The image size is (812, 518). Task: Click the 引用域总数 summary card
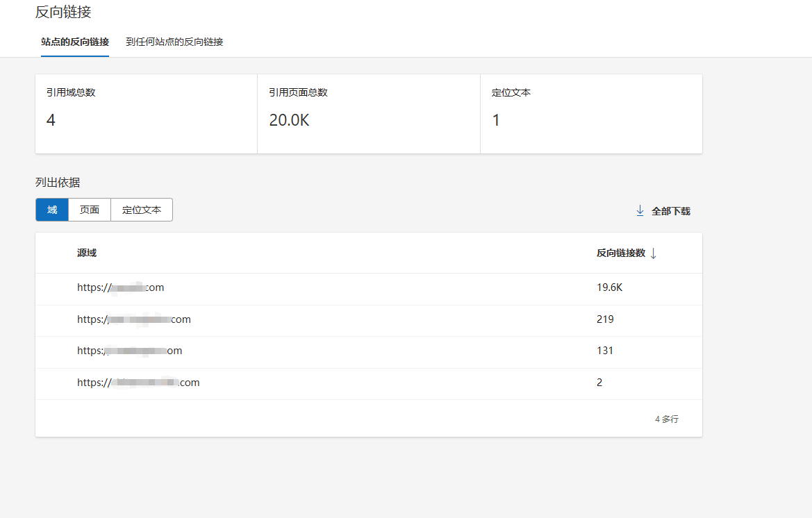tap(146, 114)
